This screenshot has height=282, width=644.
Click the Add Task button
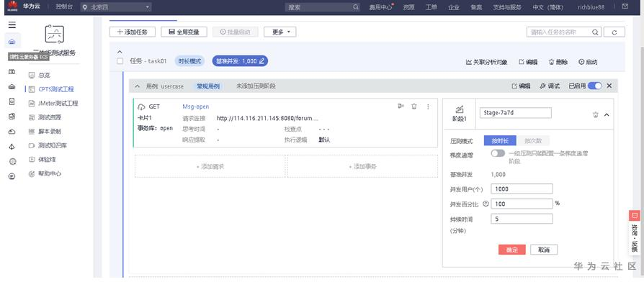133,32
